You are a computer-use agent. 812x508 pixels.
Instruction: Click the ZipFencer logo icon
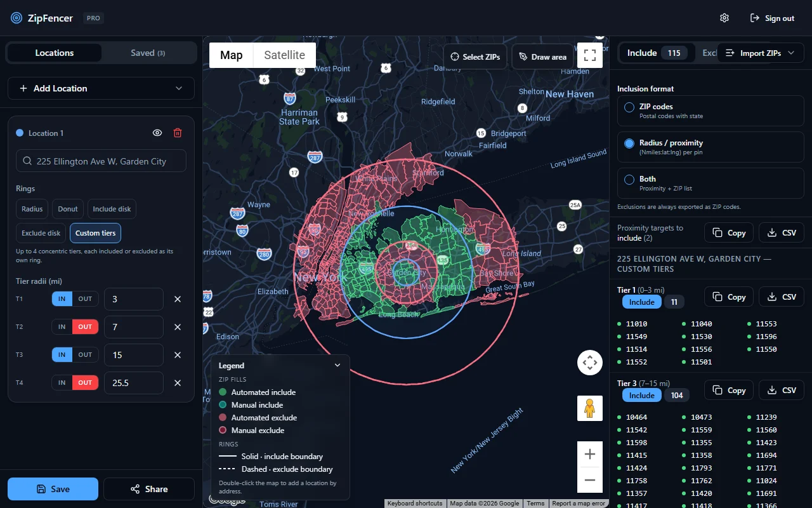(x=16, y=18)
